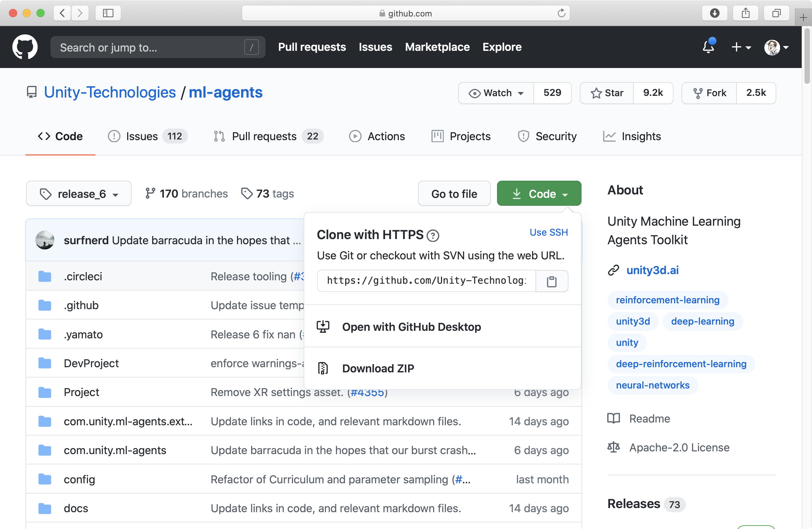The width and height of the screenshot is (812, 529).
Task: Click the Open with GitHub Desktop icon
Action: pos(323,327)
